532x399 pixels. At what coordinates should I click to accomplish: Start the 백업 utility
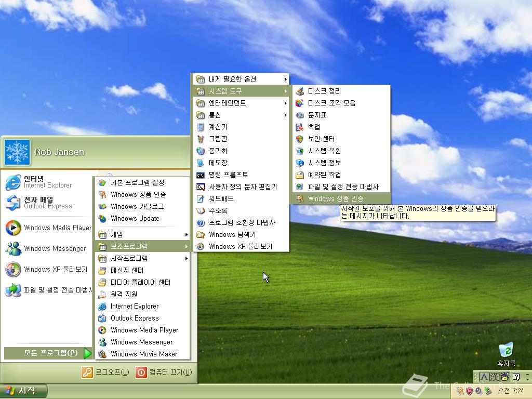click(341, 127)
